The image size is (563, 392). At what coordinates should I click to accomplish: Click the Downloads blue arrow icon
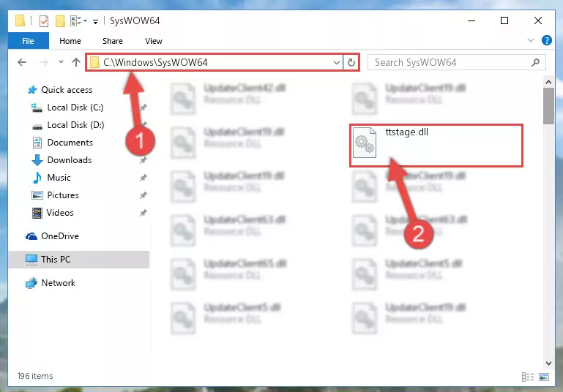(37, 160)
